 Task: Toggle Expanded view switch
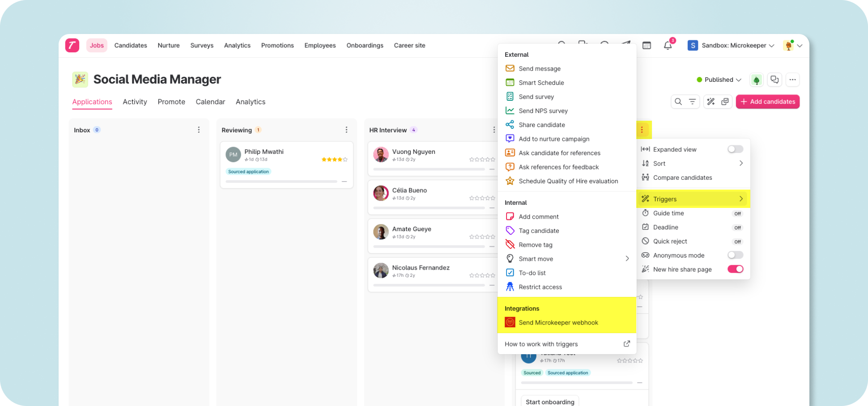click(735, 149)
